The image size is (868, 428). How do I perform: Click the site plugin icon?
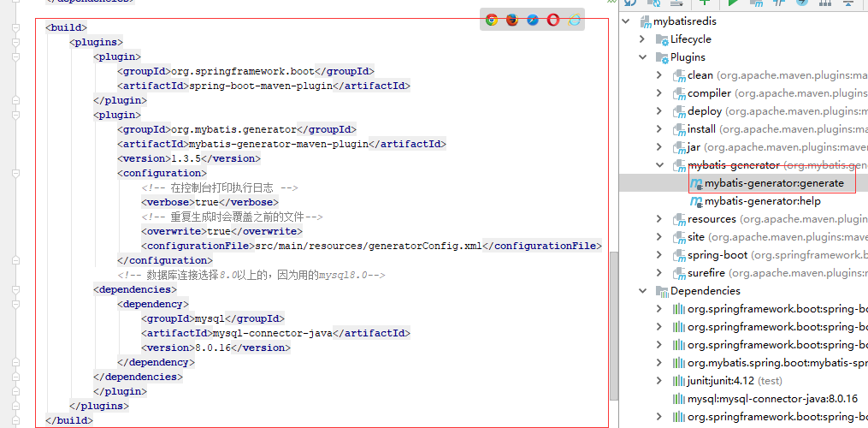click(x=679, y=237)
